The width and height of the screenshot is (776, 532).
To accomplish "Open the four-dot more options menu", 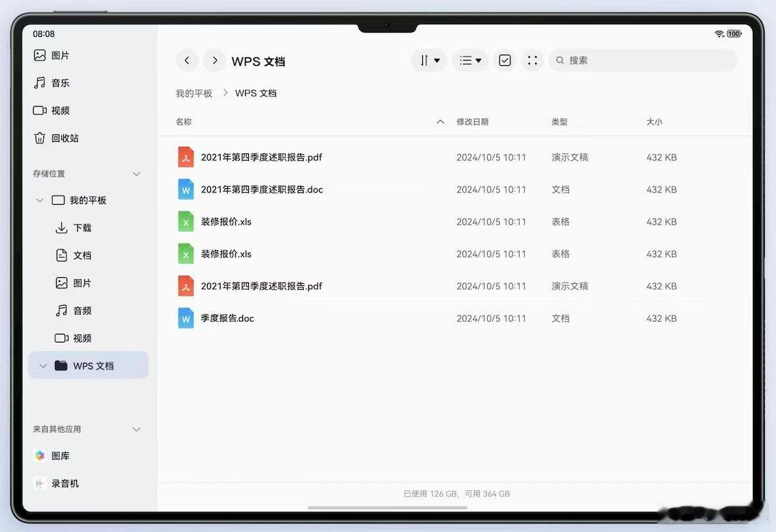I will tap(532, 61).
